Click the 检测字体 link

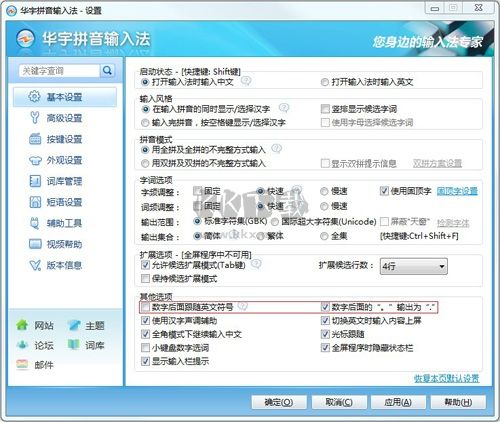tap(453, 223)
